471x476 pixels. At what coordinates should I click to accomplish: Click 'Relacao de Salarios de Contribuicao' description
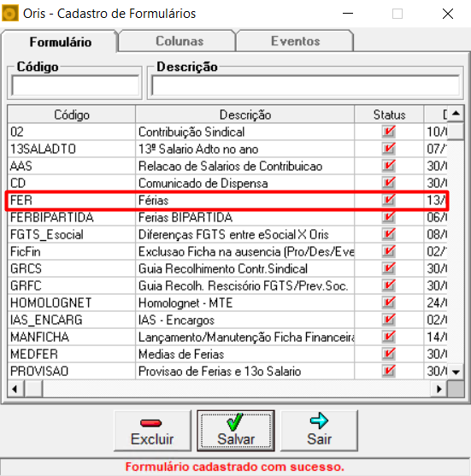[x=244, y=166]
